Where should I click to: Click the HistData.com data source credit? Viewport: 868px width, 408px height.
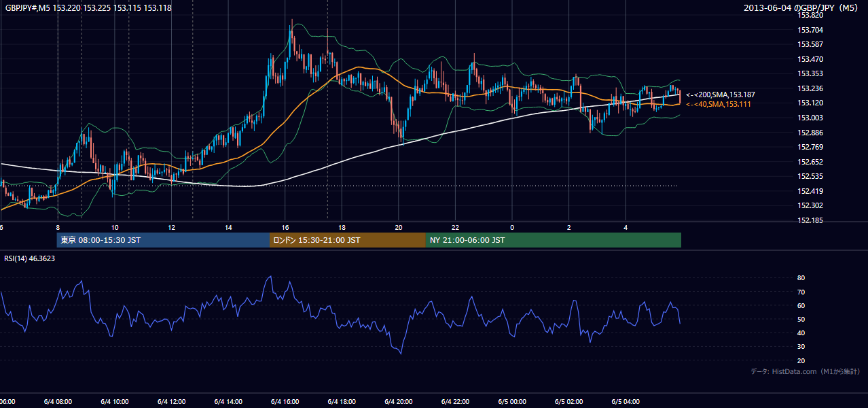[806, 371]
